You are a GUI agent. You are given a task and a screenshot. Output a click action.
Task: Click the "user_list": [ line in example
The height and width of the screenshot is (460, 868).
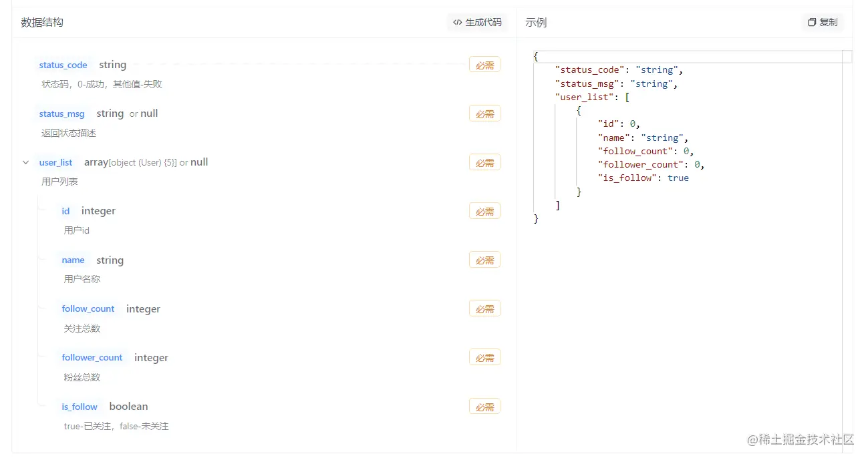coord(592,97)
